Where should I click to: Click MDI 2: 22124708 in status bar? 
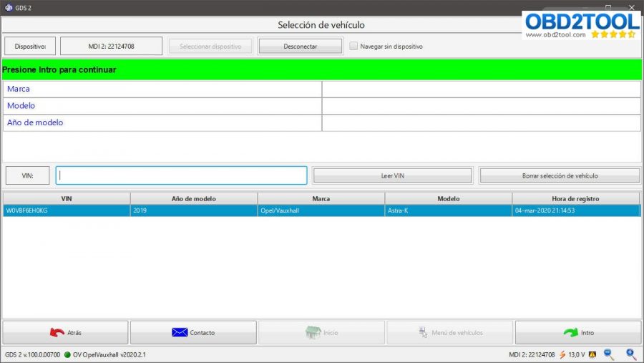pos(532,354)
